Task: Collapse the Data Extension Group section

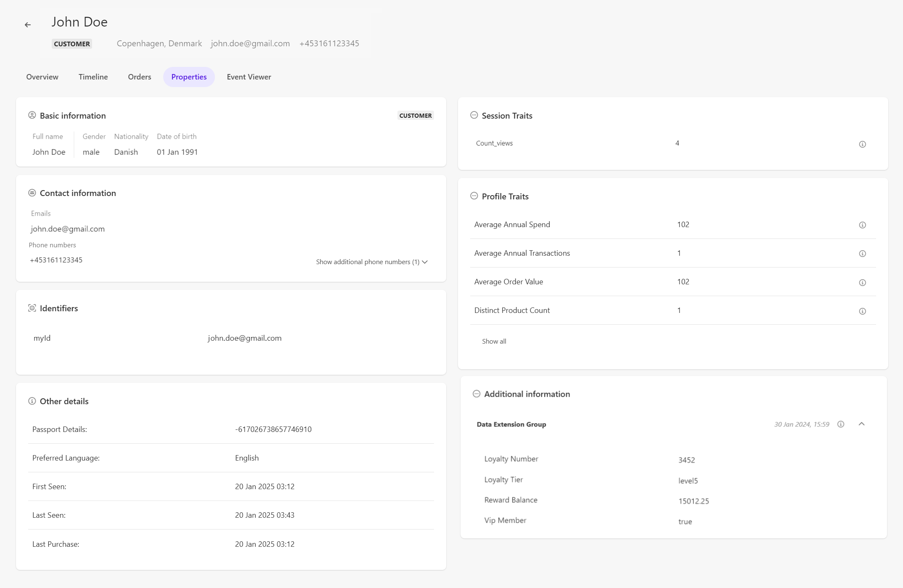Action: coord(861,424)
